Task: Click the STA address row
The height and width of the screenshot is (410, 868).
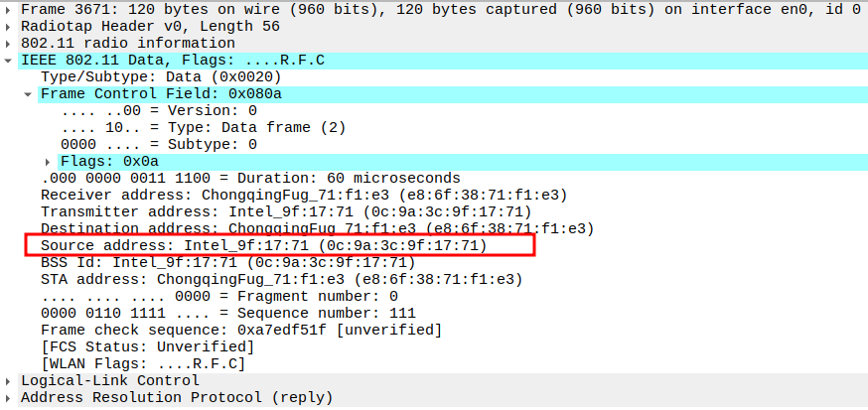Action: [281, 279]
